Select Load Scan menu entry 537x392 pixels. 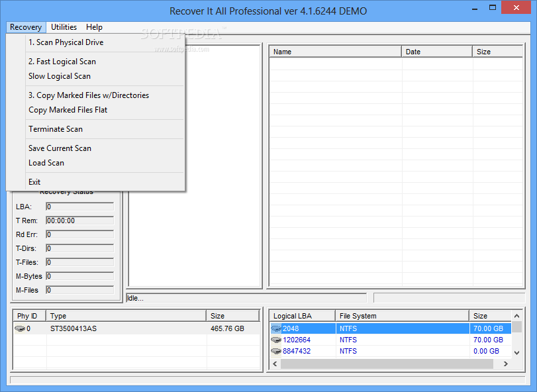click(105, 163)
